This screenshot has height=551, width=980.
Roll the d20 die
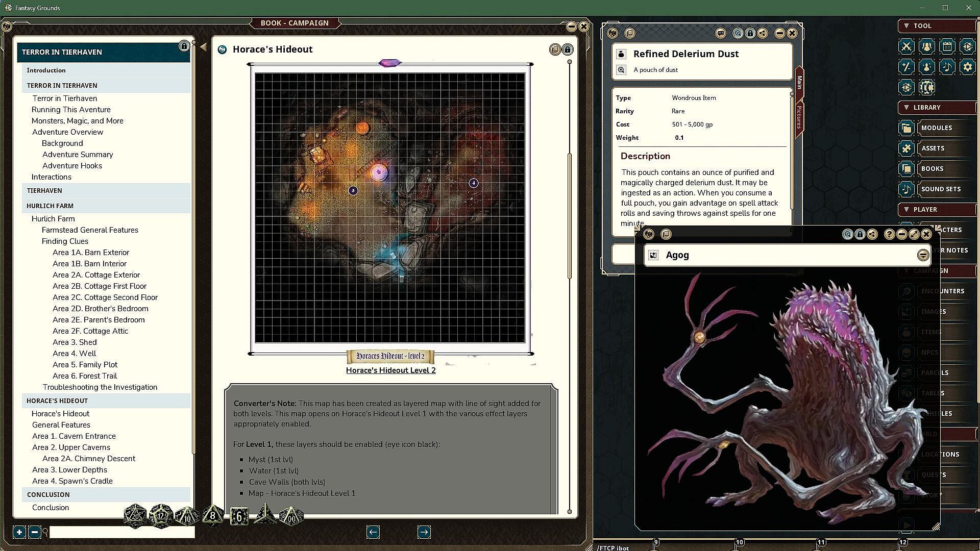[135, 516]
